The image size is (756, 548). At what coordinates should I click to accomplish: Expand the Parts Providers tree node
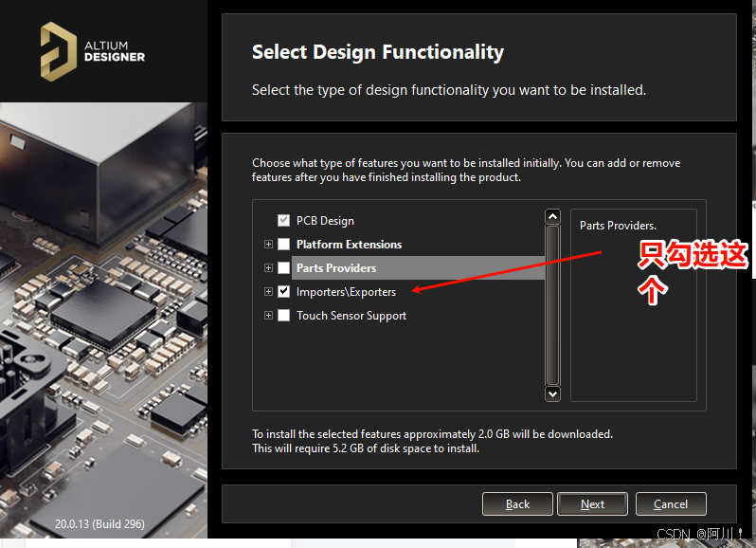click(268, 267)
